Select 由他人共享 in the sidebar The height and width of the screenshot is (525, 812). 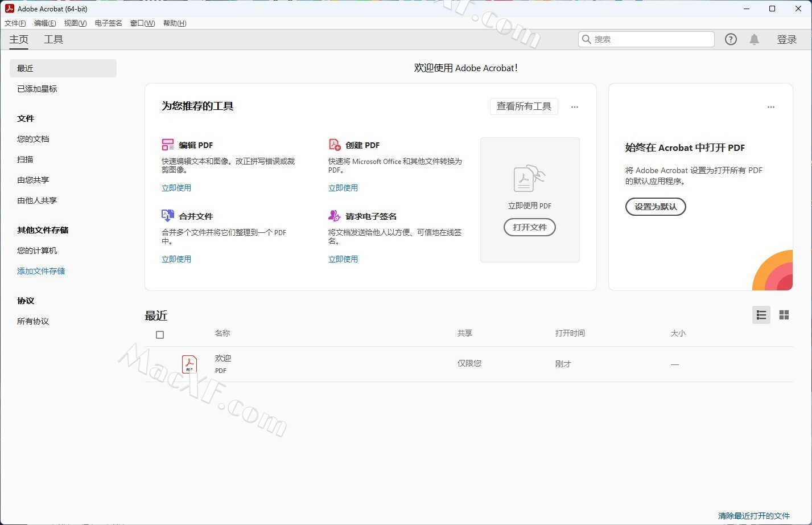point(37,200)
